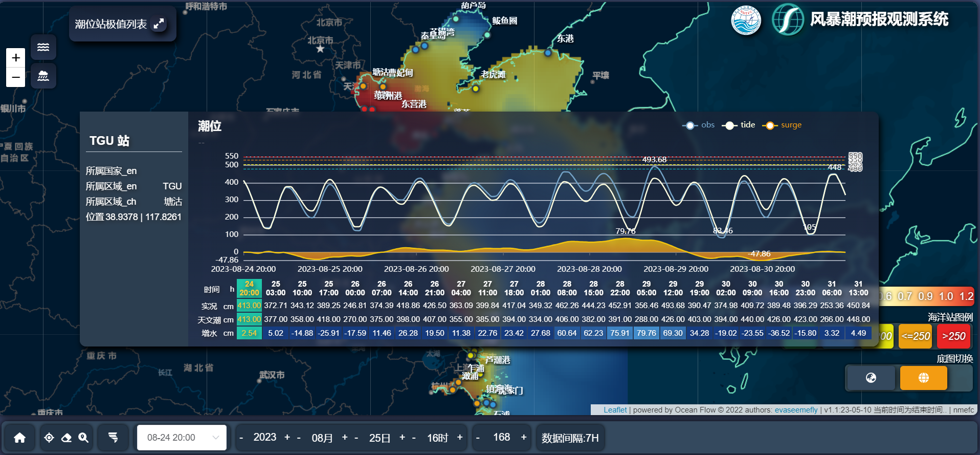Select the 25 03:00 time column header
980x455 pixels.
click(276, 288)
